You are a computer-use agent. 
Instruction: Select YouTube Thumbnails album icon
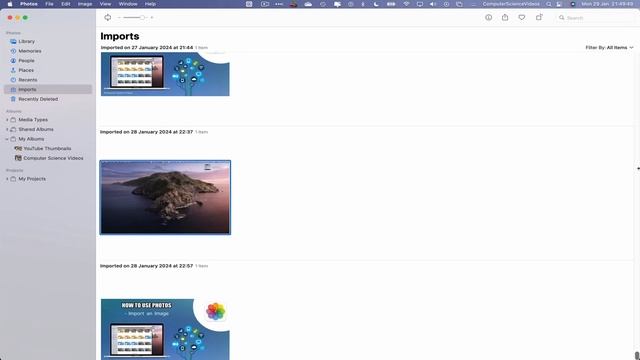(18, 149)
